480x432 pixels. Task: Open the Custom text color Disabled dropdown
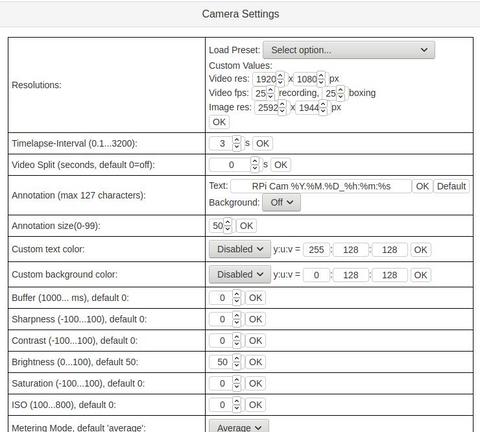pos(240,249)
